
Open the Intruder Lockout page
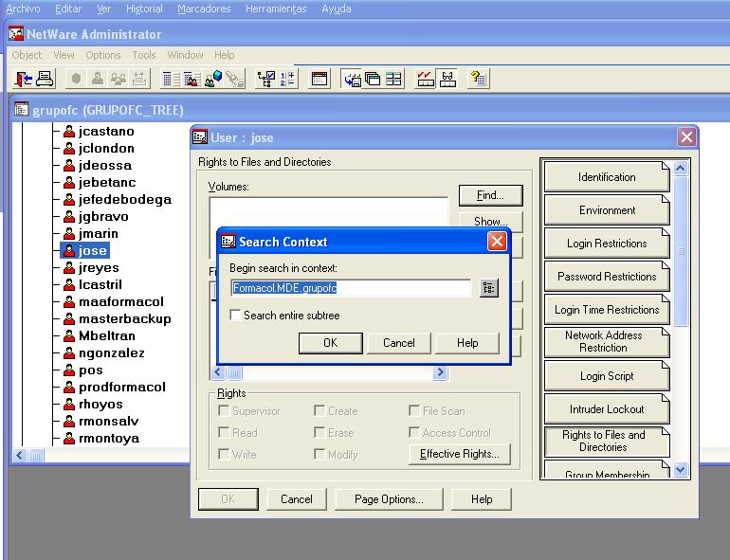(x=607, y=409)
